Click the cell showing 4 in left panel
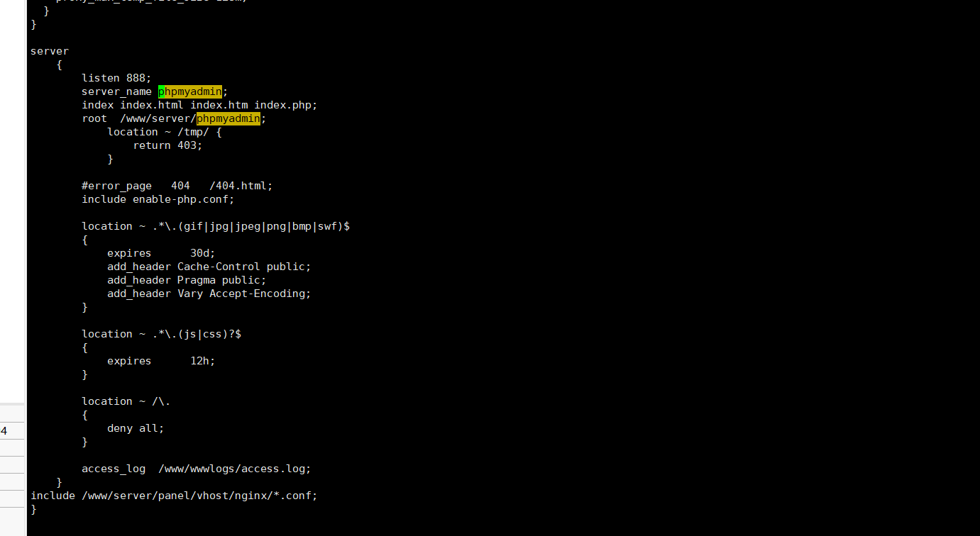This screenshot has height=536, width=980. [x=12, y=431]
